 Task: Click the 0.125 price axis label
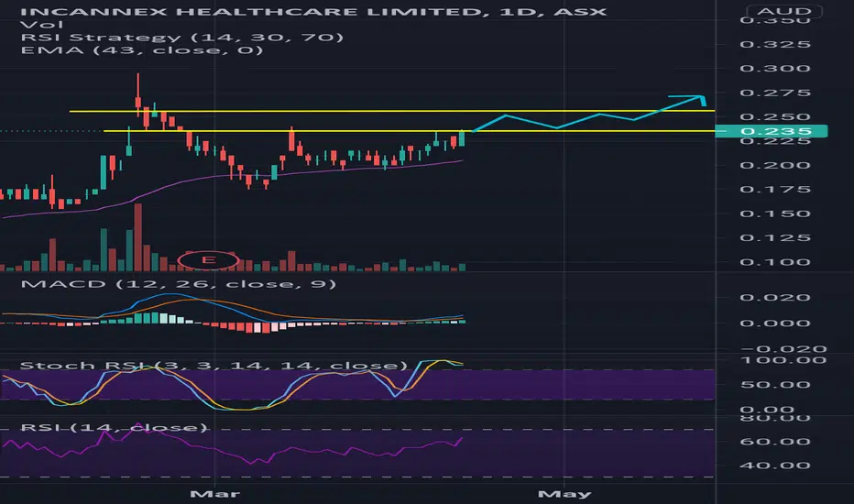point(775,237)
